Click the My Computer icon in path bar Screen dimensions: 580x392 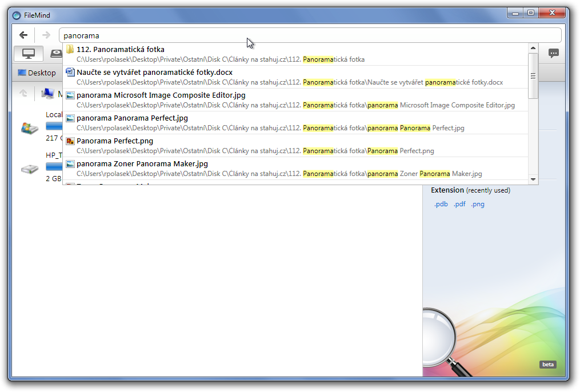[48, 94]
